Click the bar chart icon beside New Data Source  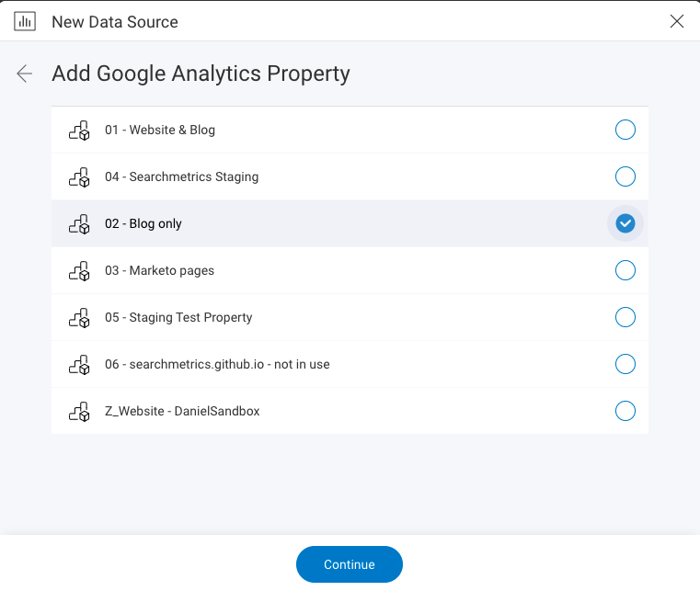tap(25, 21)
